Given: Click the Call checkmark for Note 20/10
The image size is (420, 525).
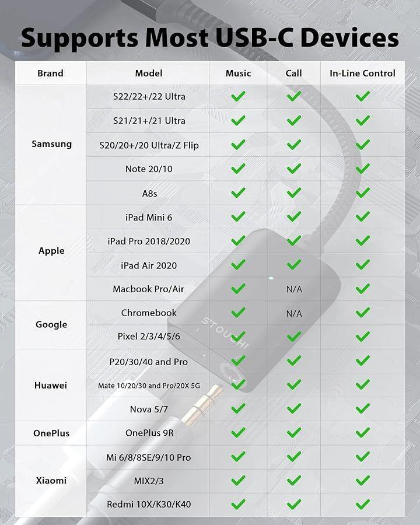Looking at the screenshot, I should pos(294,169).
